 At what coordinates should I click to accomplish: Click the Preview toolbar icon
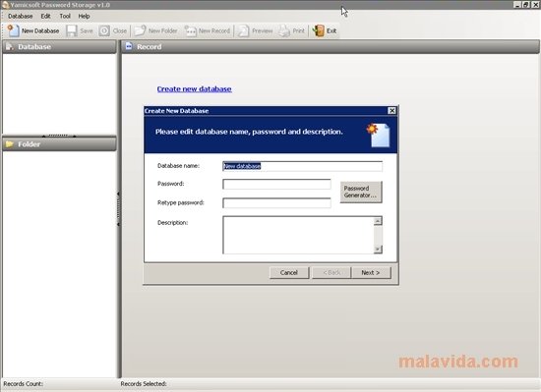[243, 30]
